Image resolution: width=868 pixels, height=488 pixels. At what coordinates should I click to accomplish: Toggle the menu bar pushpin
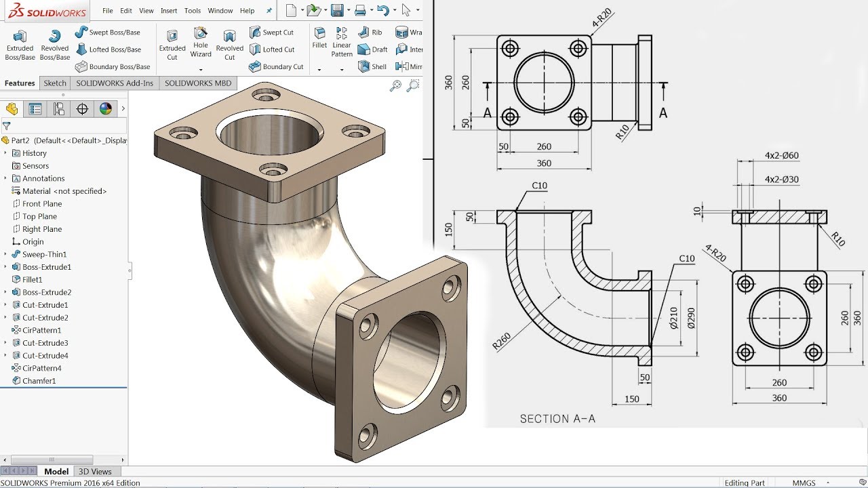coord(269,10)
